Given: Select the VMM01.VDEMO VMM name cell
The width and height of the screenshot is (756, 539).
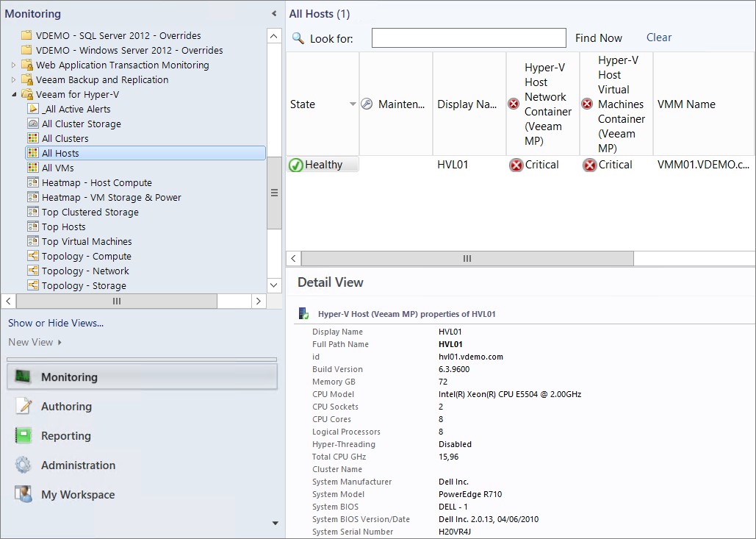Looking at the screenshot, I should tap(703, 165).
